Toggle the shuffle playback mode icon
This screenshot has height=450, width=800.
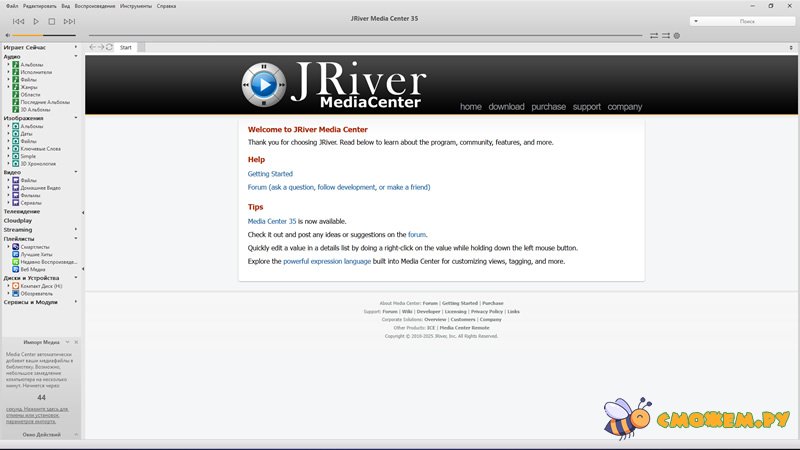pyautogui.click(x=666, y=35)
